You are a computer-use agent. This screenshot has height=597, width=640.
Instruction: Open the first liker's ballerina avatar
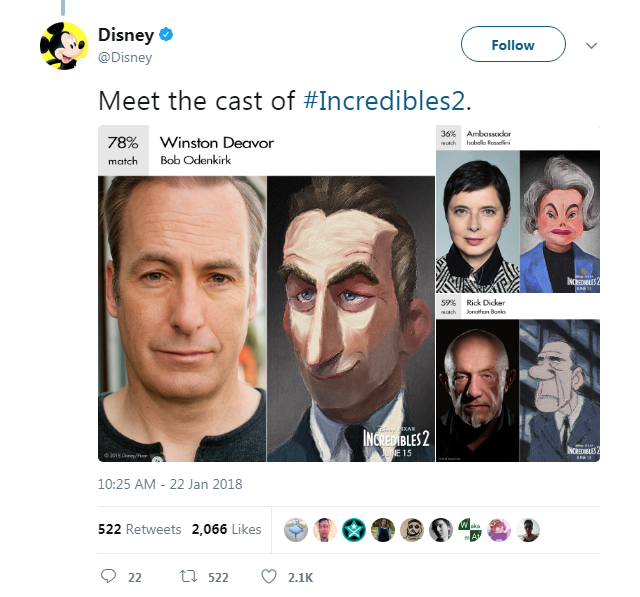(296, 530)
